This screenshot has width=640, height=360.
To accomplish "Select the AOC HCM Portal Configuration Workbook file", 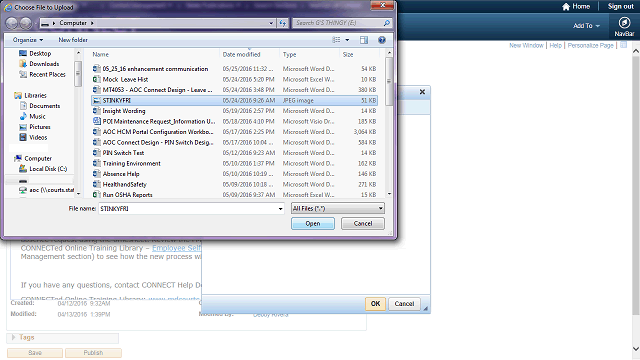I will click(234, 132).
